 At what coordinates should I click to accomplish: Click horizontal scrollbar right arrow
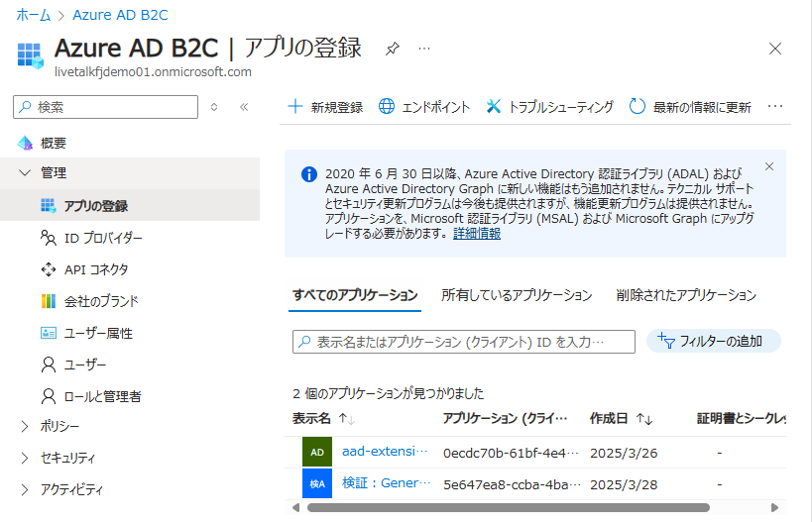pyautogui.click(x=774, y=507)
